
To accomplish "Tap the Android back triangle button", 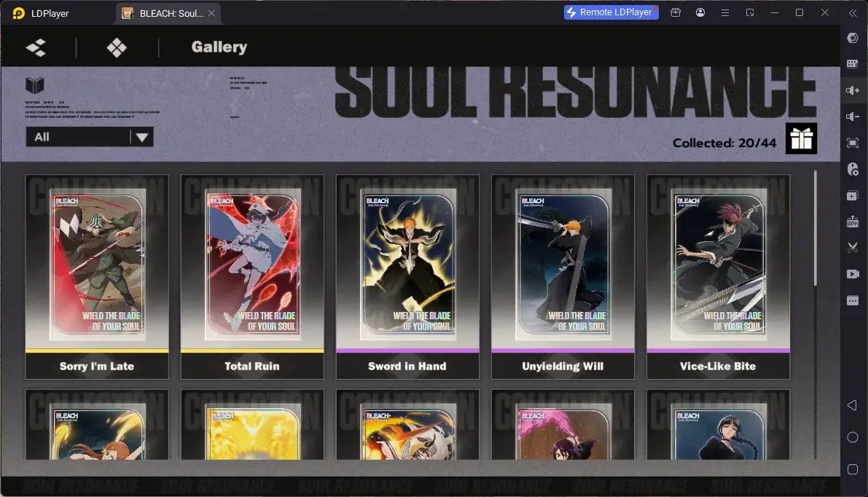I will (853, 405).
